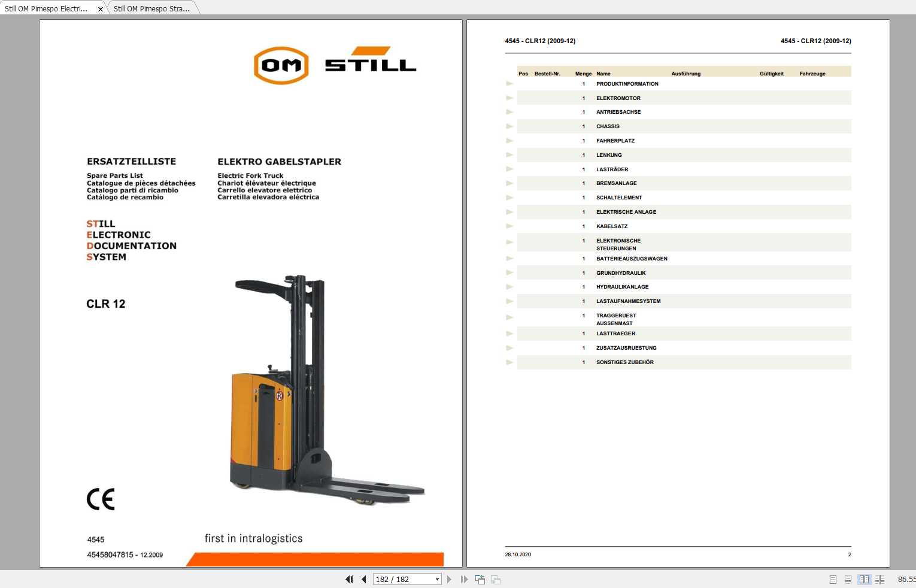Click the previous page arrow

pos(363,579)
